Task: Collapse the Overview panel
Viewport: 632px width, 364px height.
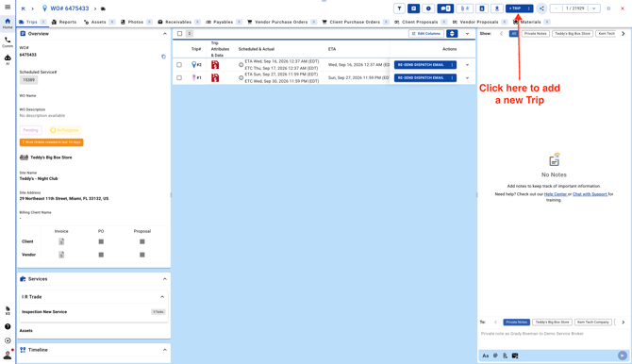Action: [x=164, y=34]
